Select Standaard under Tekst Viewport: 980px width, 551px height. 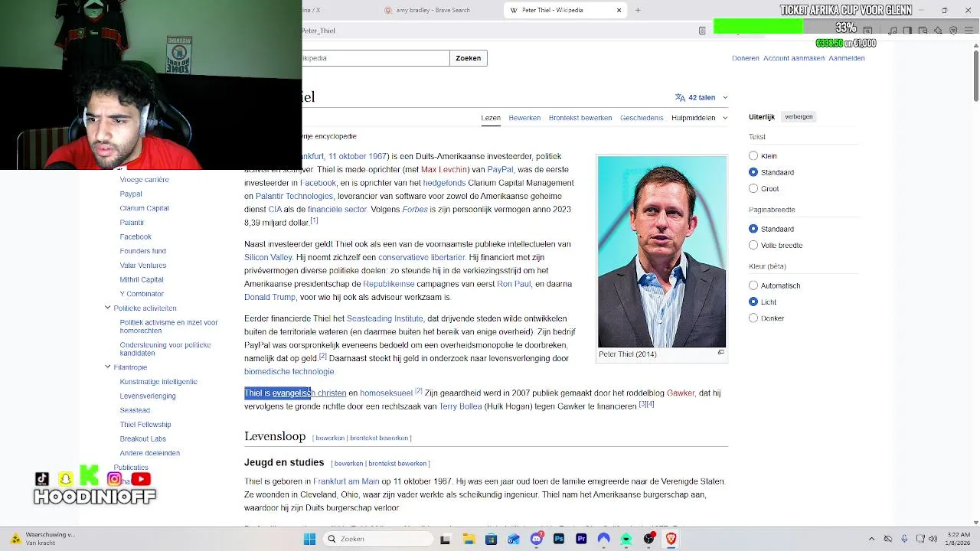[x=753, y=172]
